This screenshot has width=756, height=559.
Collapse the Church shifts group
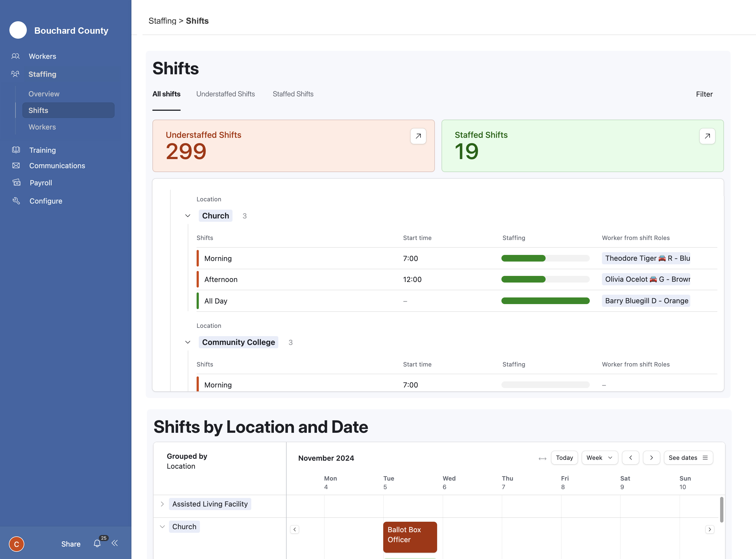point(188,215)
